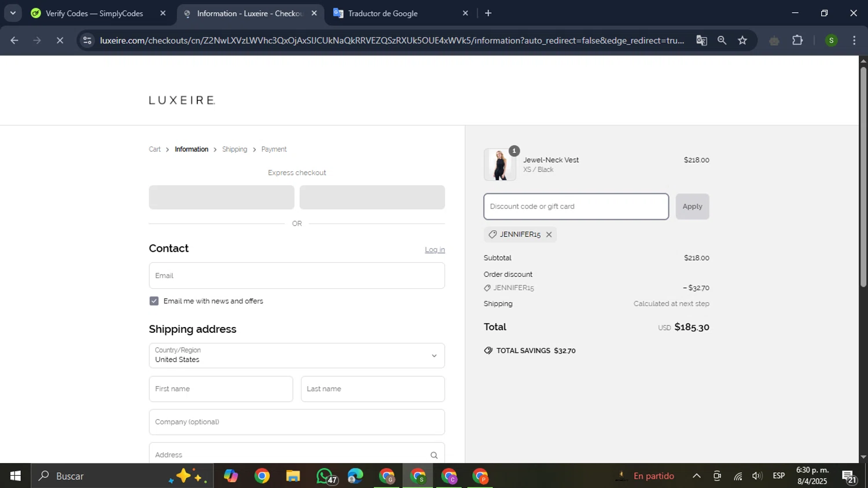The height and width of the screenshot is (488, 868).
Task: Click the first express checkout button
Action: click(x=222, y=197)
